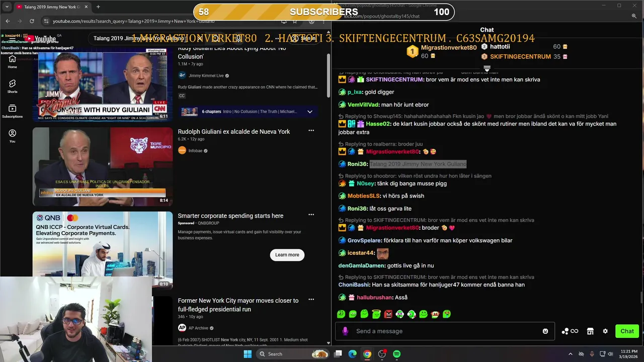Open the Windows Start menu
The height and width of the screenshot is (362, 644).
pyautogui.click(x=248, y=354)
